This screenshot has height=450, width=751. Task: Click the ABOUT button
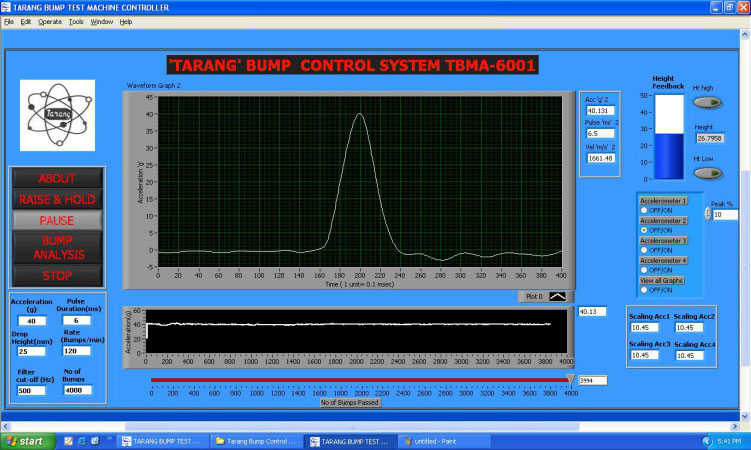57,178
